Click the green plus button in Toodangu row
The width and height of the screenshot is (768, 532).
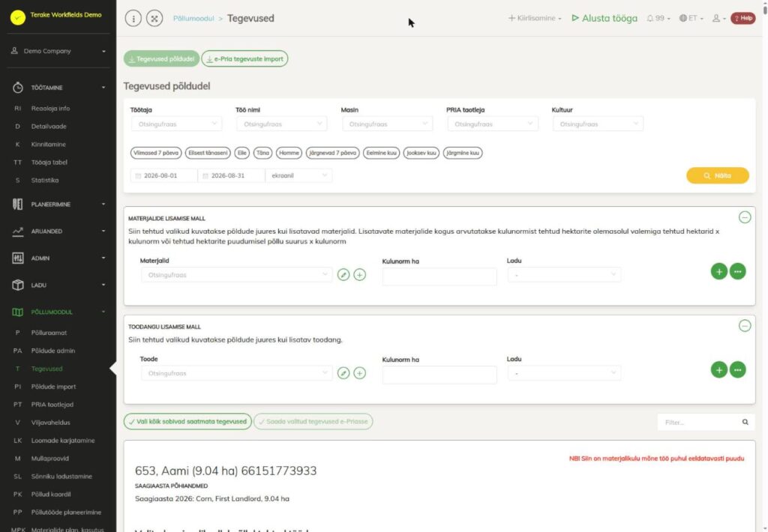tap(719, 369)
